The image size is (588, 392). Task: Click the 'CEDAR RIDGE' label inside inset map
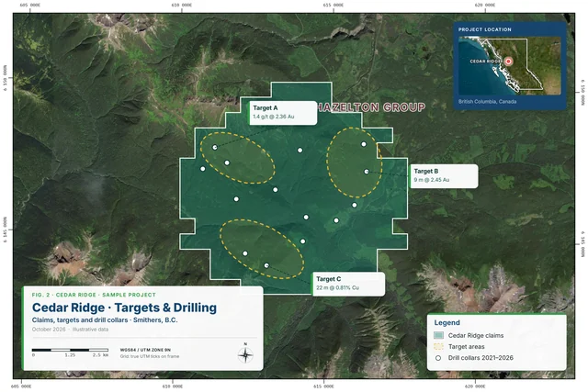(486, 62)
